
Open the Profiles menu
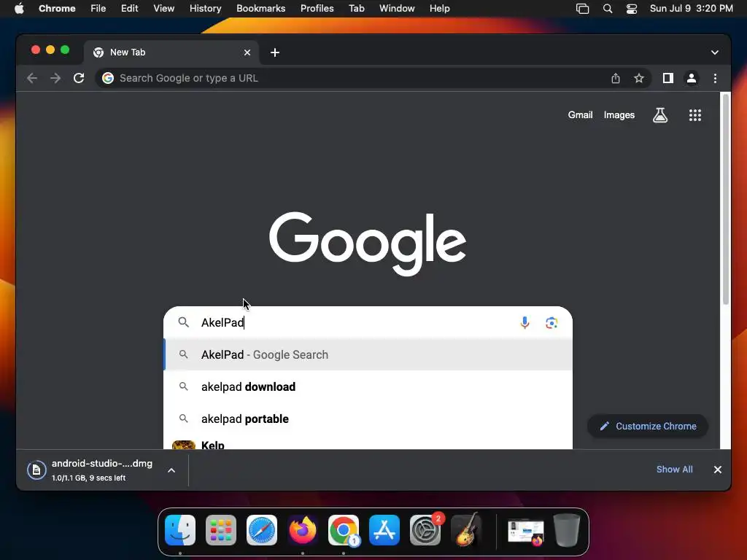click(317, 9)
